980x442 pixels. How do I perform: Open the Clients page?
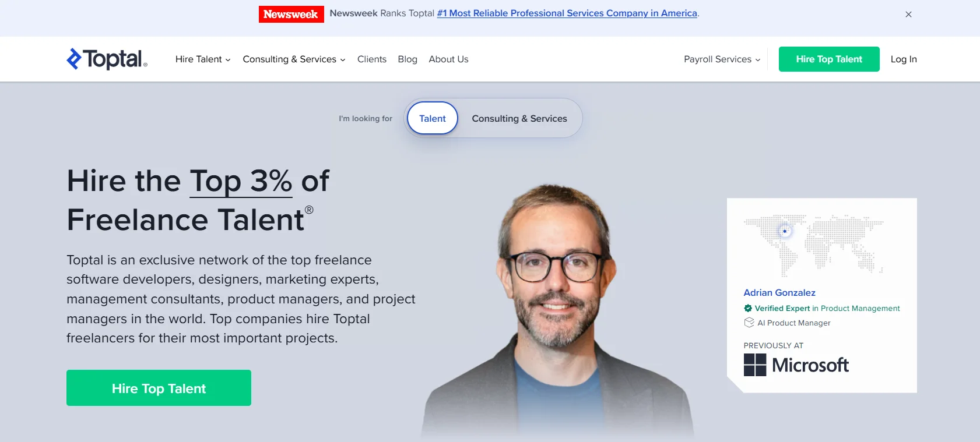[372, 59]
